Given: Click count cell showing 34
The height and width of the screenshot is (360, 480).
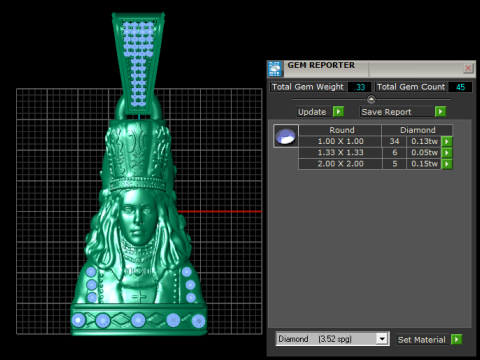Looking at the screenshot, I should [394, 141].
